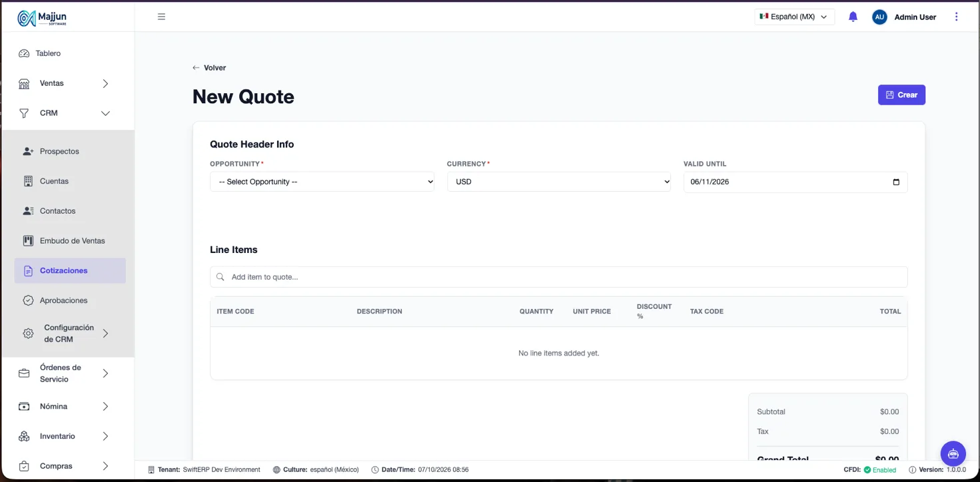Open the notifications bell
This screenshot has width=980, height=482.
pyautogui.click(x=853, y=17)
